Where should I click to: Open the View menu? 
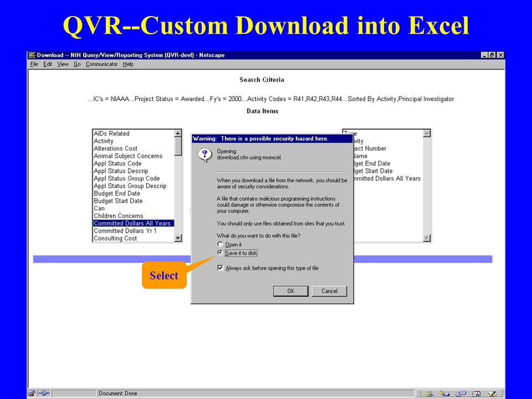click(x=63, y=64)
